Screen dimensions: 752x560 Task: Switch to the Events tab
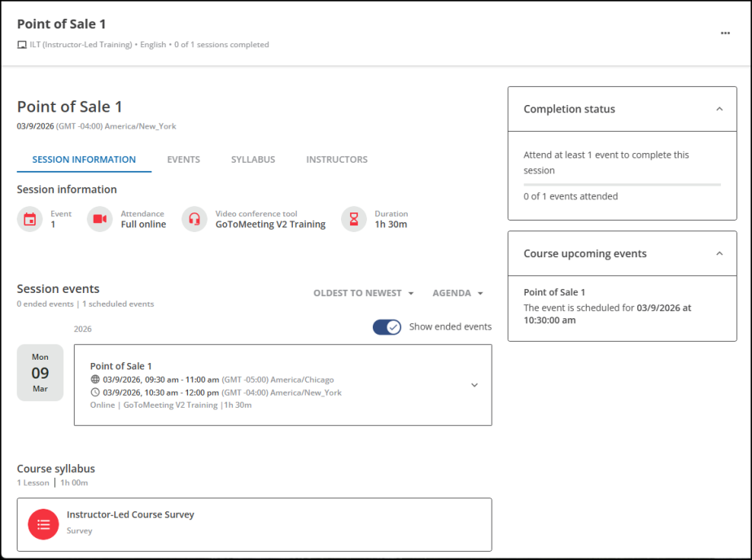pos(183,160)
